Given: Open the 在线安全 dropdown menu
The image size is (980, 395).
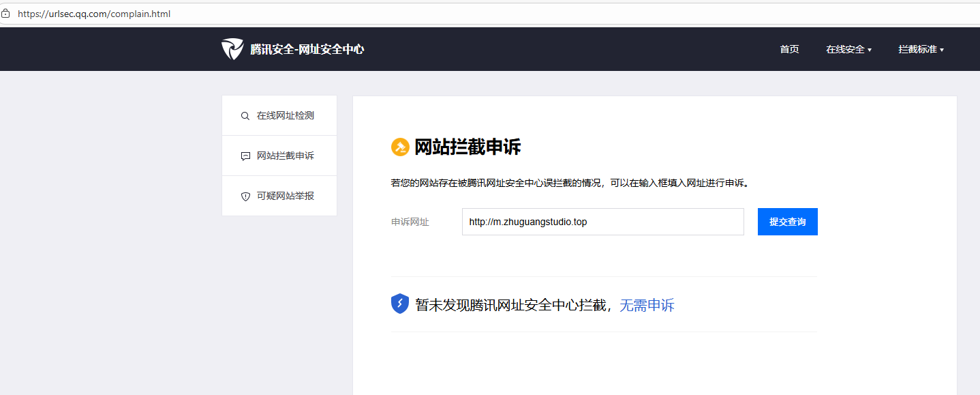Looking at the screenshot, I should click(x=848, y=49).
